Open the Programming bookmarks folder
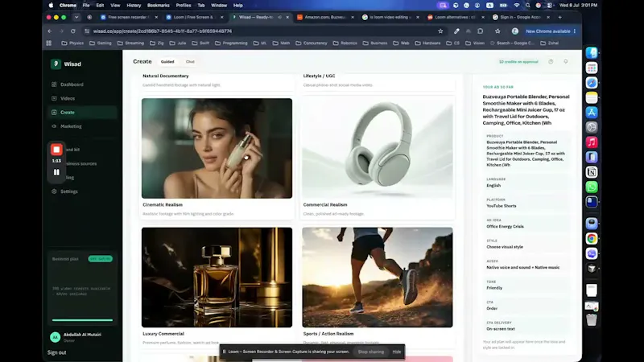 (231, 43)
